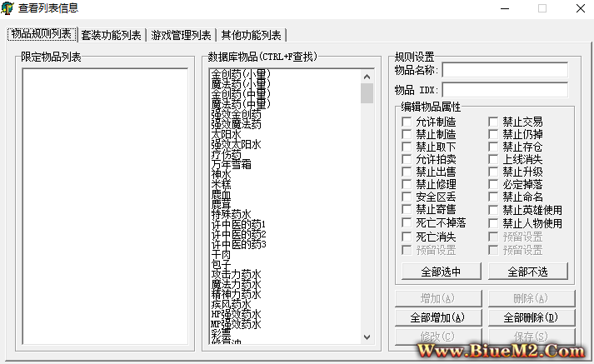
Task: Click the 全部删除(D) button
Action: tap(532, 317)
